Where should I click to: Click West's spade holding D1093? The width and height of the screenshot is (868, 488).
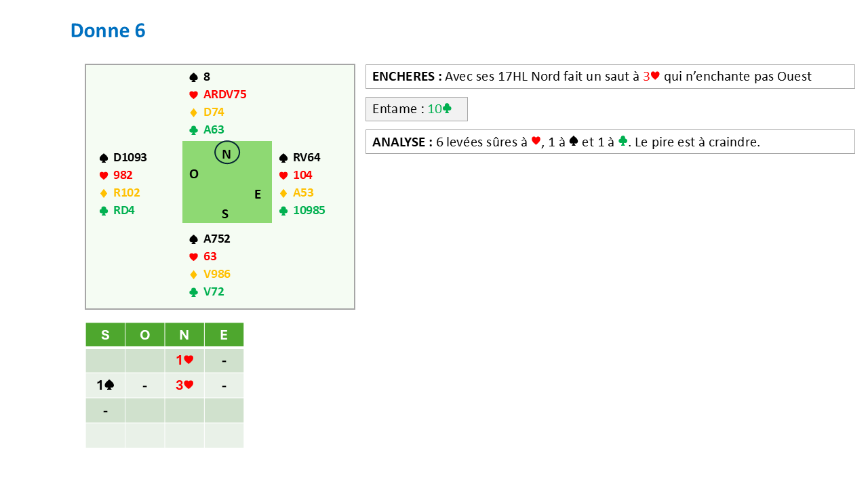coord(130,158)
